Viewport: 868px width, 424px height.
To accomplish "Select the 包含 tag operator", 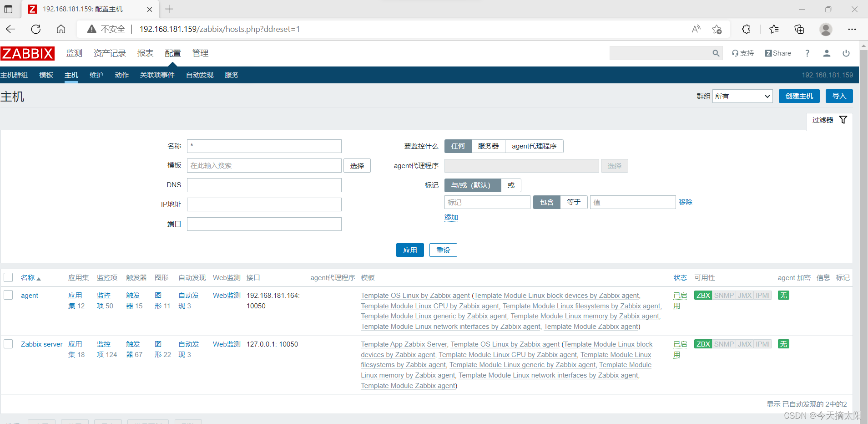I will tap(546, 202).
